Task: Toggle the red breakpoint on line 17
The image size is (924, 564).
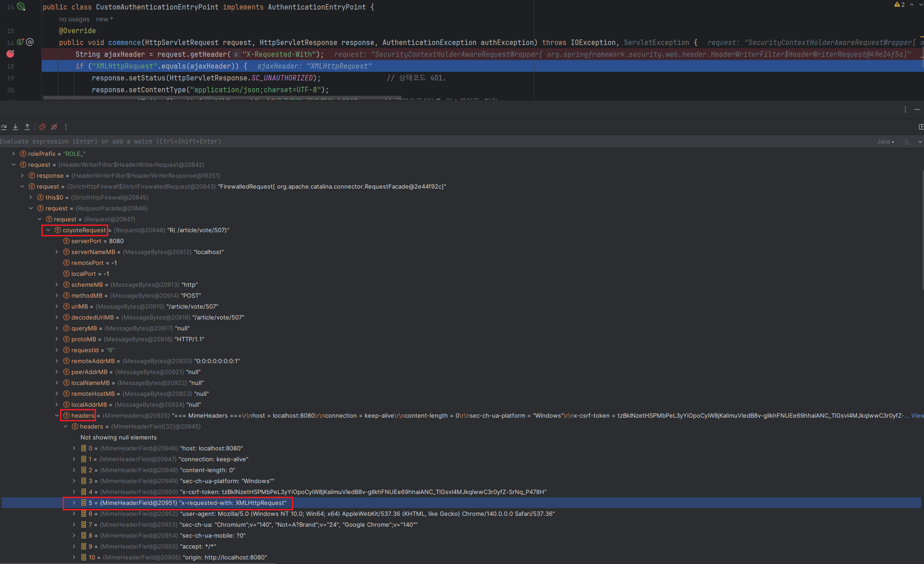Action: coord(10,54)
